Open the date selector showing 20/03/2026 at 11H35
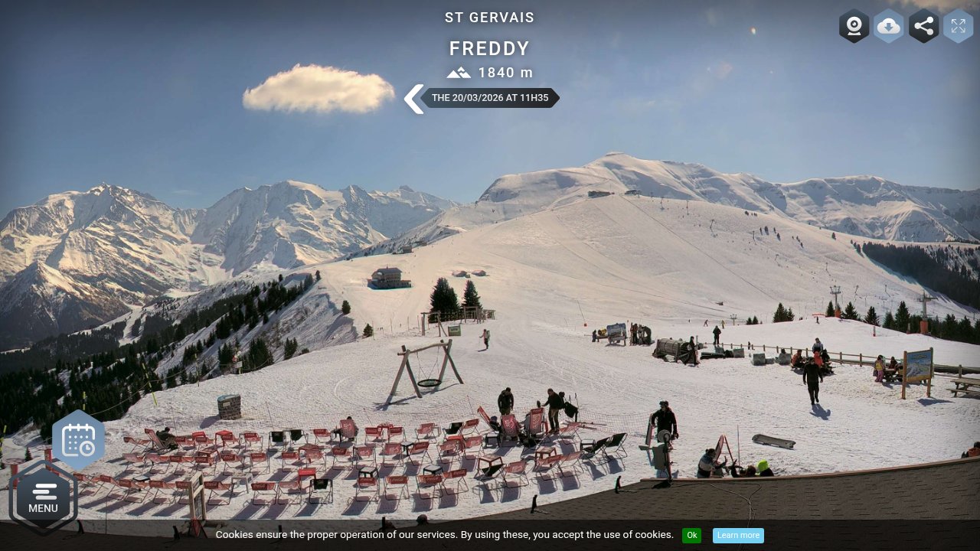980x551 pixels. click(x=490, y=98)
